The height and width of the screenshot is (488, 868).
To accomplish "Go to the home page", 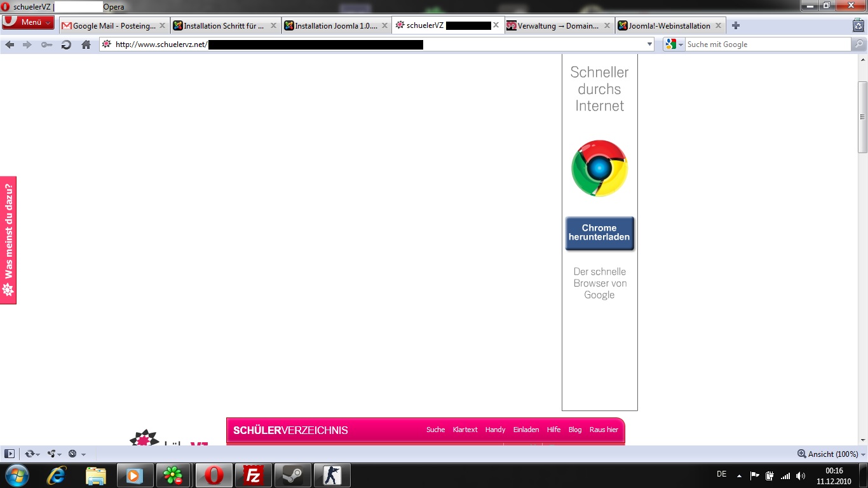I will (86, 44).
